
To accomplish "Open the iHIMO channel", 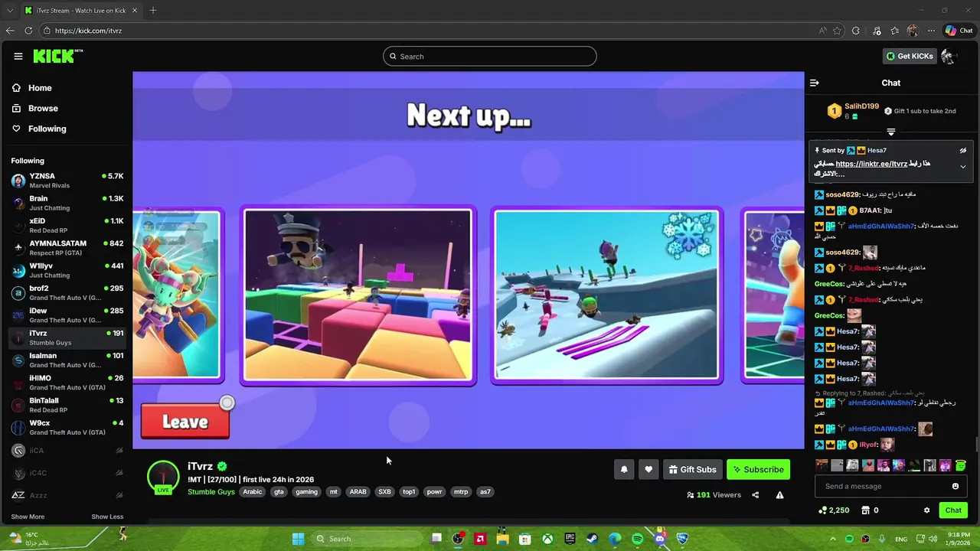I will click(67, 383).
